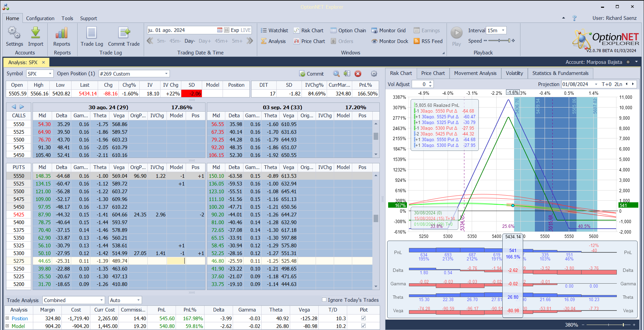Click the Commit Trade icon
Image resolution: width=644 pixels, height=330 pixels.
tap(124, 37)
